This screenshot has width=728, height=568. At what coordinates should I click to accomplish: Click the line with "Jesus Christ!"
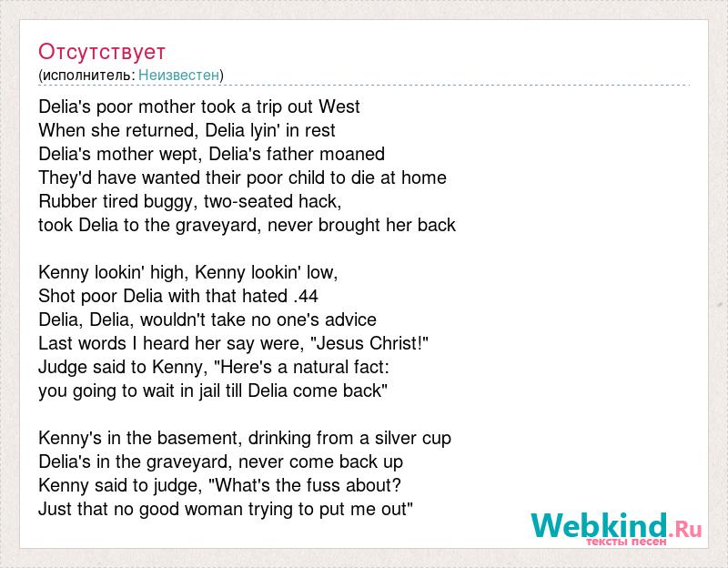[234, 344]
